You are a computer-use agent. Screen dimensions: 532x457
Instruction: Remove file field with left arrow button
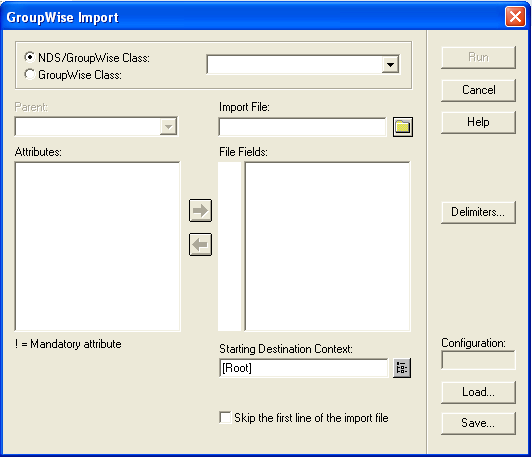click(200, 244)
